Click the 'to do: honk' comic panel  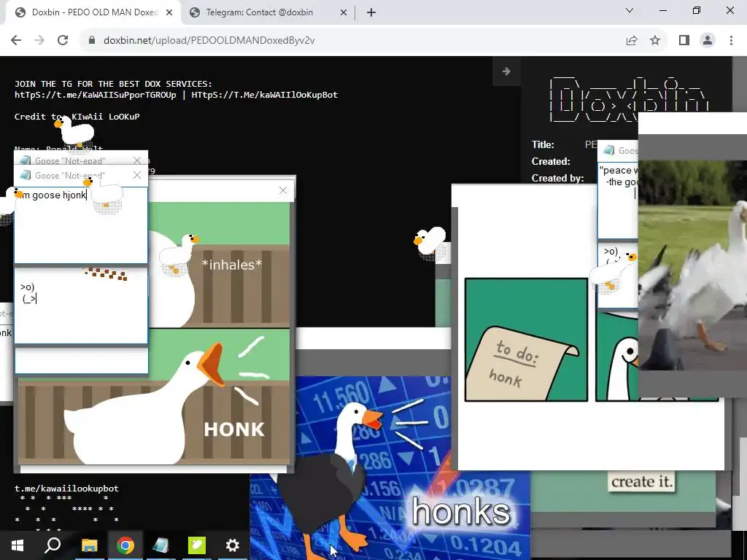(526, 340)
